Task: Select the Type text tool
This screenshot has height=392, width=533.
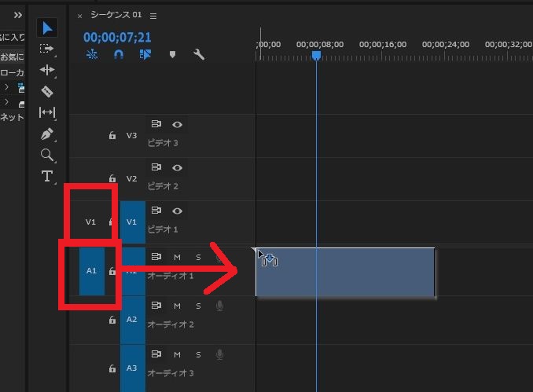Action: [x=47, y=176]
